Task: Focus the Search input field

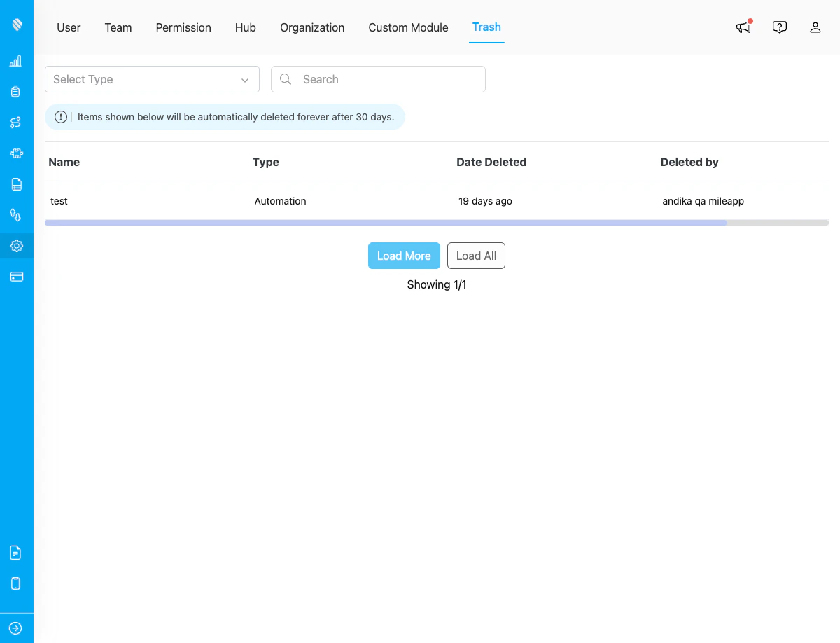Action: coord(378,79)
